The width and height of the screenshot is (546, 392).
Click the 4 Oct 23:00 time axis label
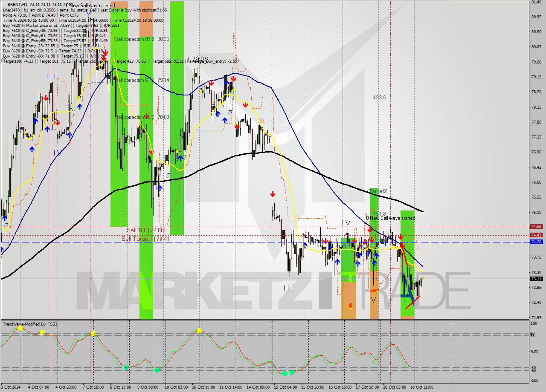pos(66,387)
